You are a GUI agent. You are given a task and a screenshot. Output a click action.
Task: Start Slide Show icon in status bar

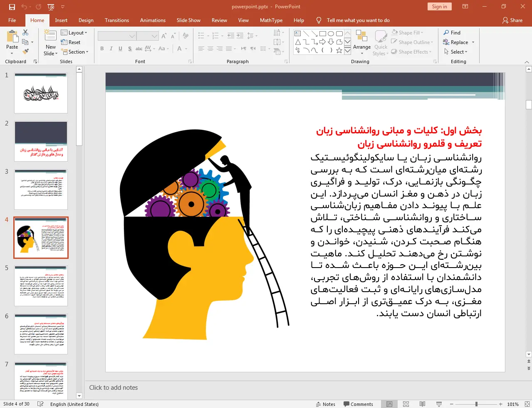pos(439,404)
